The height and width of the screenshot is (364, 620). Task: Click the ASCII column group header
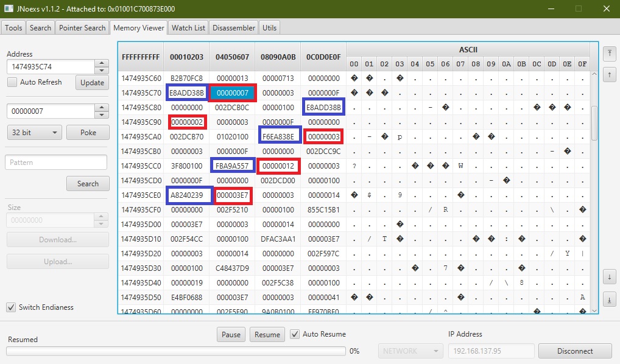pyautogui.click(x=468, y=50)
